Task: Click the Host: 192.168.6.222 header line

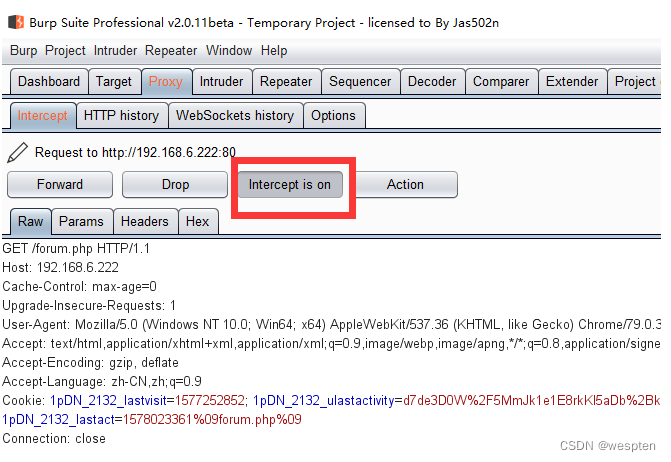Action: pyautogui.click(x=60, y=268)
